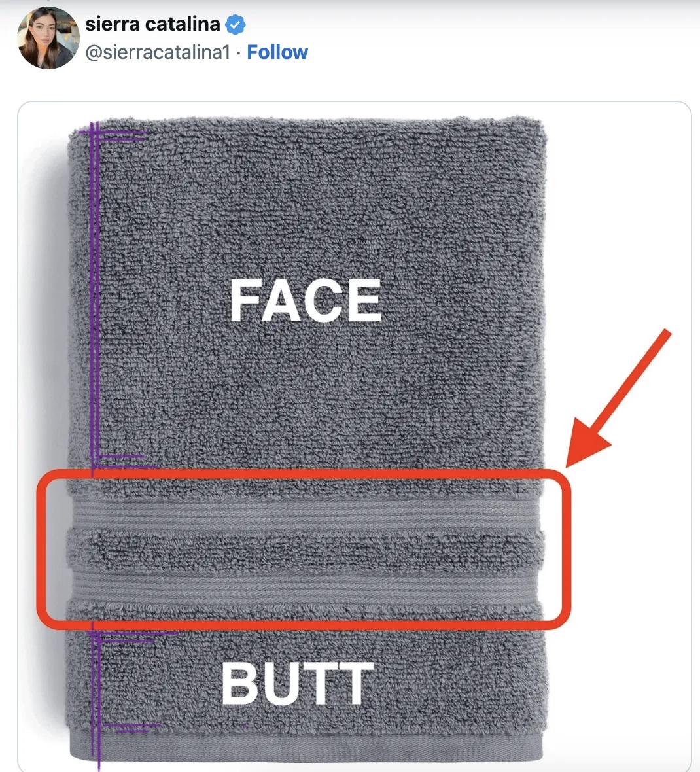Click the red rectangle's left border
700x772 pixels.
click(41, 548)
